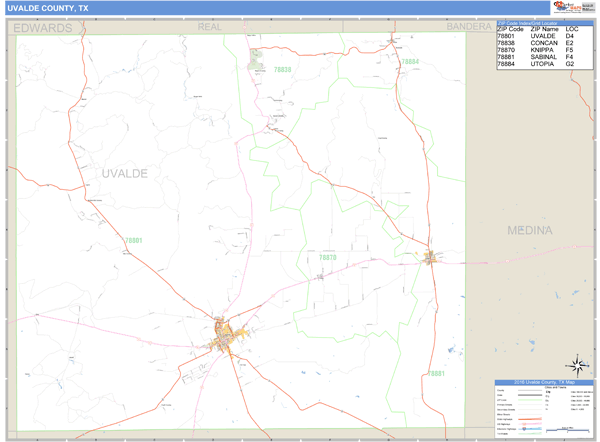
Task: Click the "ZIP Code" column heading
Action: pos(510,29)
